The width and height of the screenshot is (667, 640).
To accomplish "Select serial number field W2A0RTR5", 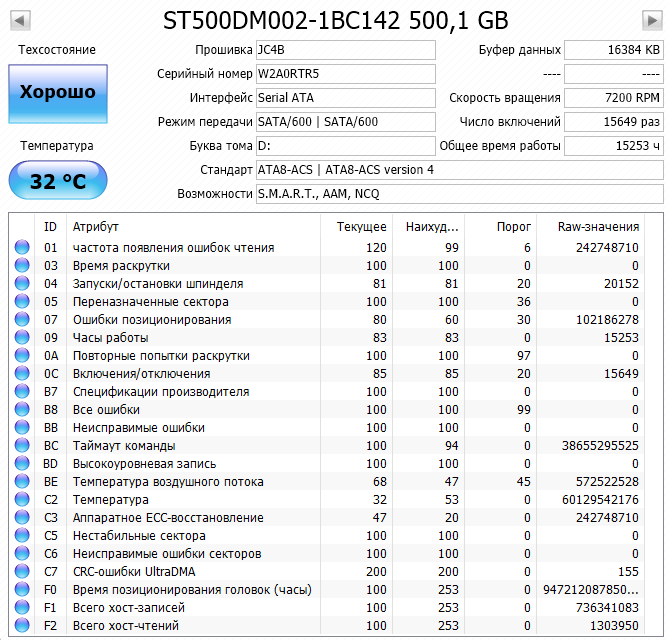I will 345,74.
